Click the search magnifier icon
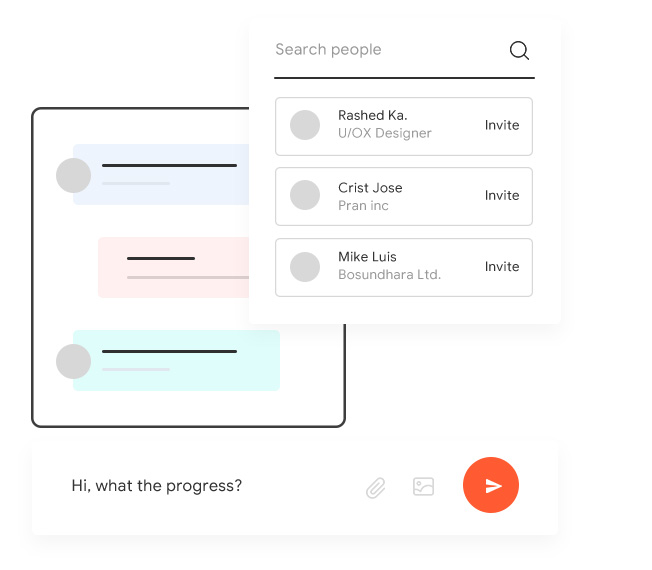 click(x=519, y=51)
